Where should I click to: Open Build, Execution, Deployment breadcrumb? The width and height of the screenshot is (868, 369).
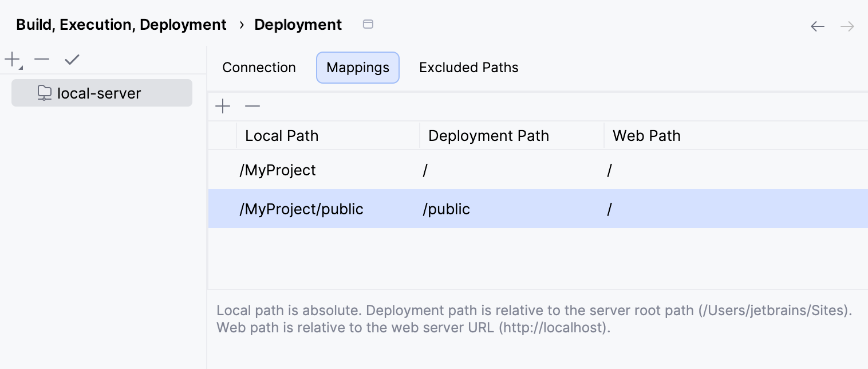[x=121, y=25]
